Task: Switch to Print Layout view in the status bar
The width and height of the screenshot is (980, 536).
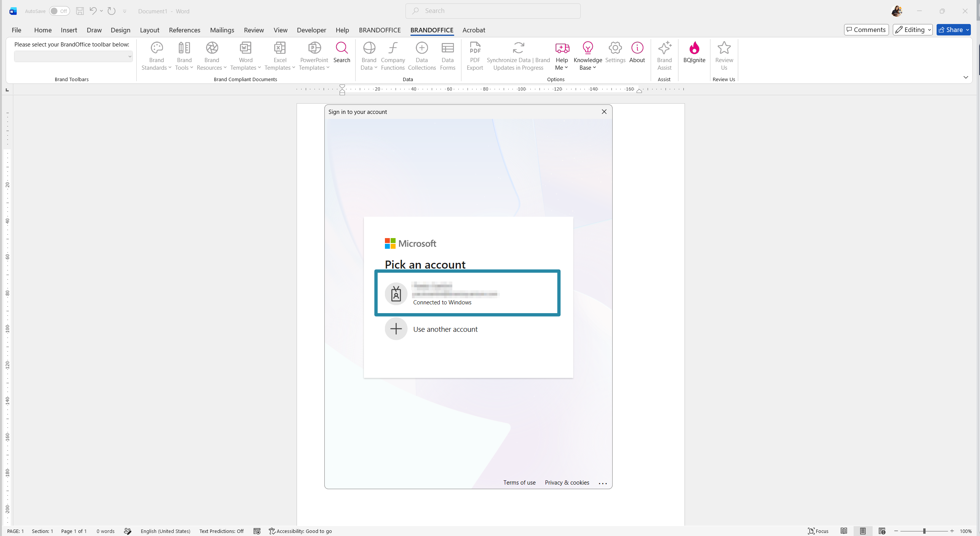Action: 863,531
